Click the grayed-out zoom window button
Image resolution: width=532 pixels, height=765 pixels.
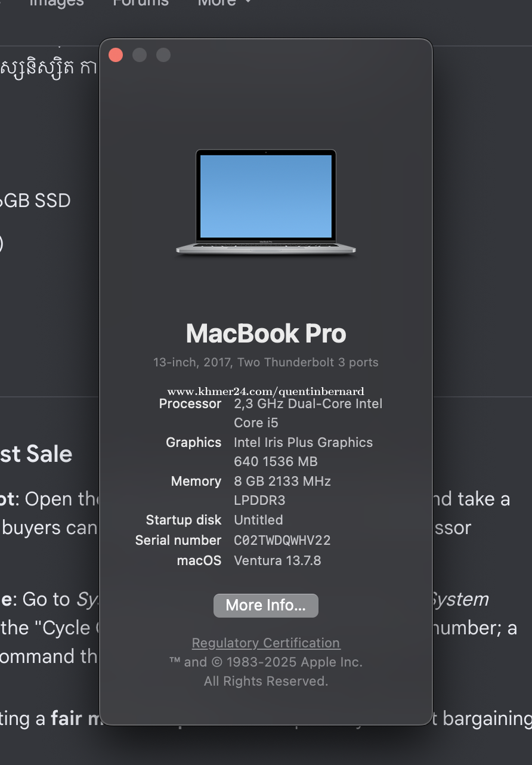(163, 55)
